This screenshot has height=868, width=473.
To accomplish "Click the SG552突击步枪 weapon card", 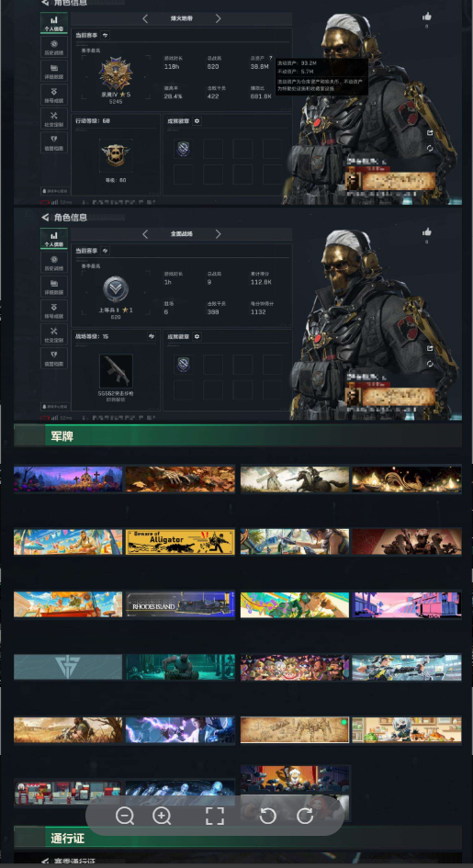I will pos(116,371).
